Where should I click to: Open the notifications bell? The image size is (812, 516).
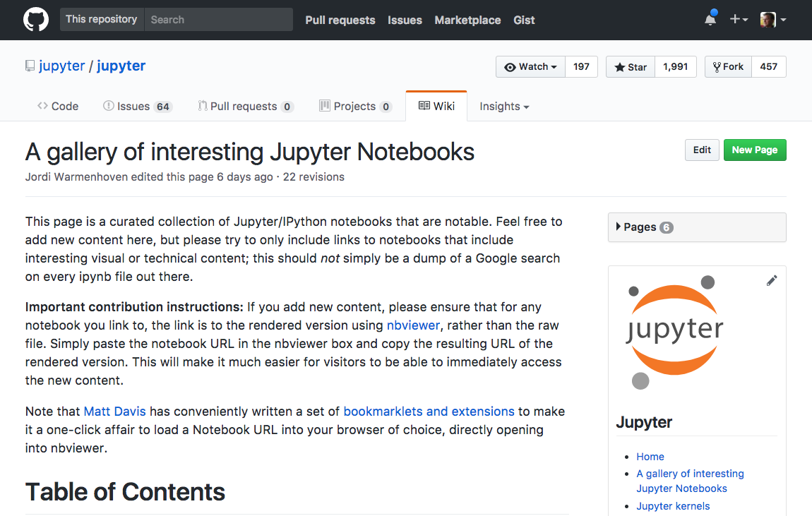click(710, 19)
